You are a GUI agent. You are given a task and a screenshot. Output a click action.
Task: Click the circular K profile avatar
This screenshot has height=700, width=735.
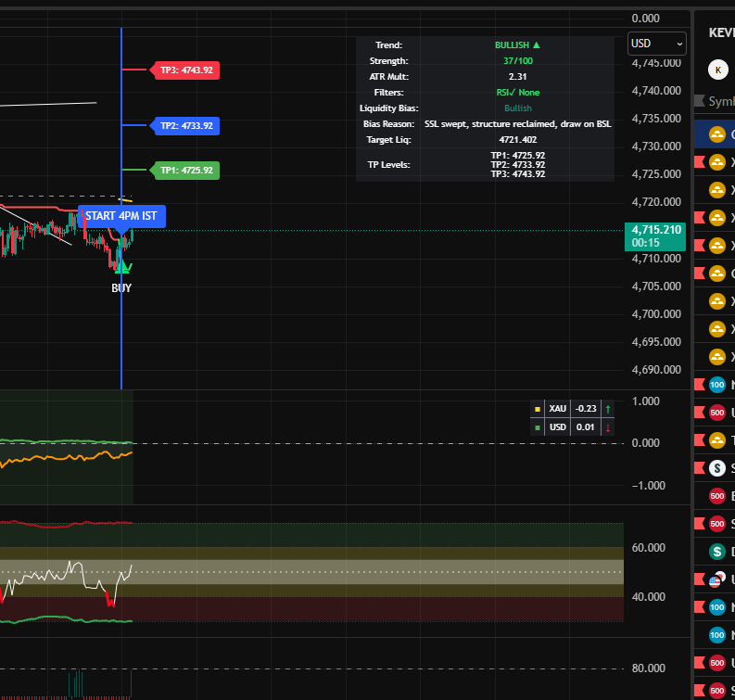(x=717, y=70)
